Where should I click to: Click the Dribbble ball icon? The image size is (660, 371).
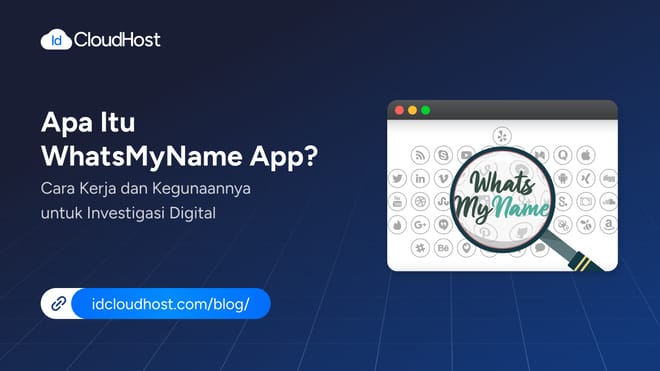click(x=420, y=201)
